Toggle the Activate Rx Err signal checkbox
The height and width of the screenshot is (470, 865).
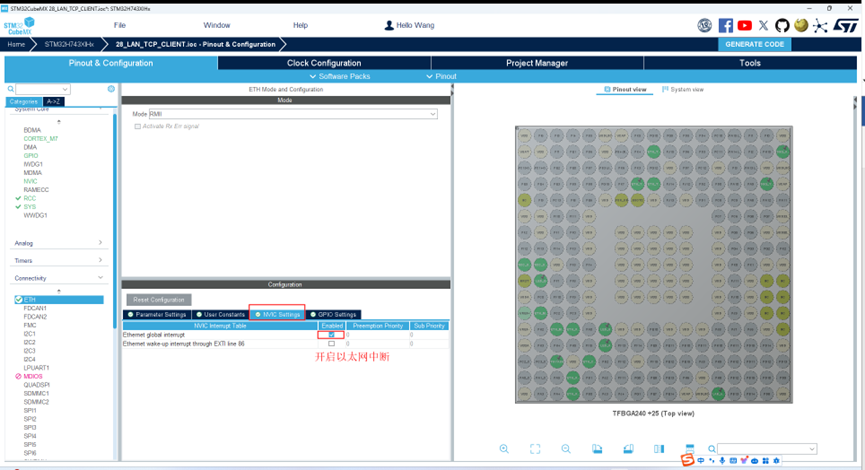coord(137,126)
